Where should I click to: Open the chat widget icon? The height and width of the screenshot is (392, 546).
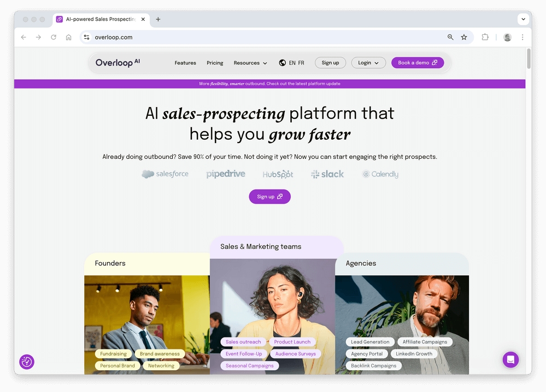click(510, 360)
